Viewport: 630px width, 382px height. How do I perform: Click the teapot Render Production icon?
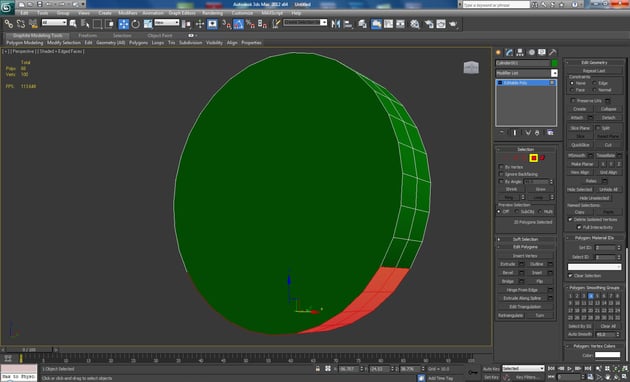(x=453, y=25)
